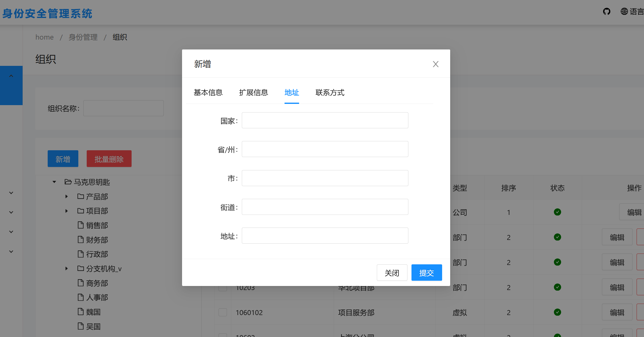Collapse the 马克思钥匙 tree node

54,182
